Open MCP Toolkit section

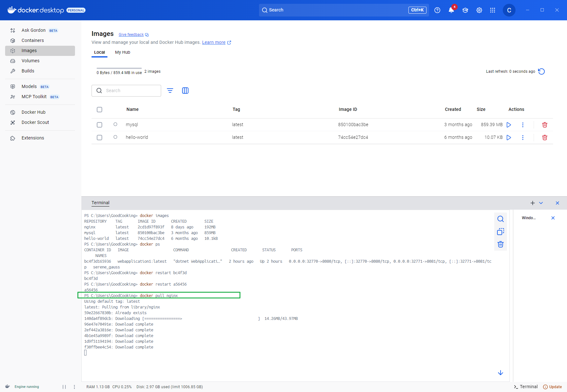40,97
